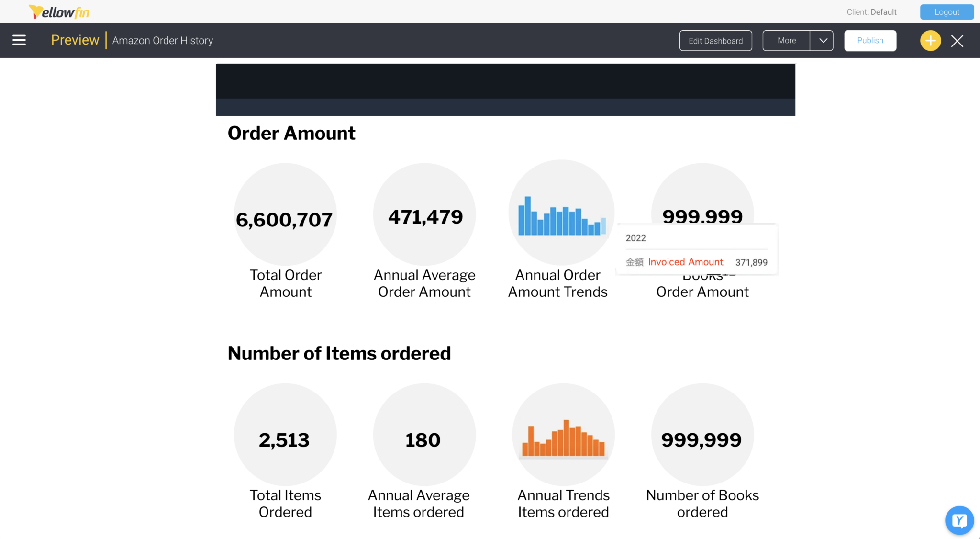Viewport: 980px width, 539px height.
Task: Close the dashboard preview with the X icon
Action: click(x=957, y=41)
